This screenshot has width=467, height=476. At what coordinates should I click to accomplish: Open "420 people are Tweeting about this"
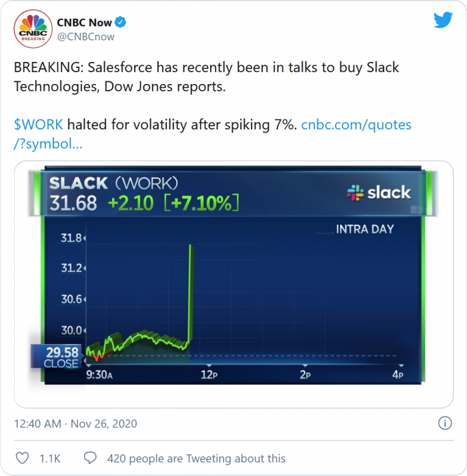click(x=195, y=458)
